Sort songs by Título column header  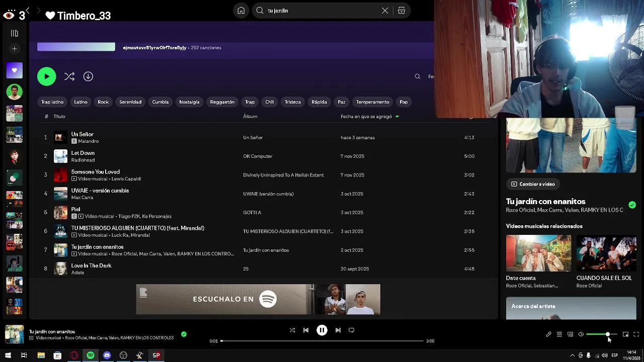point(59,117)
